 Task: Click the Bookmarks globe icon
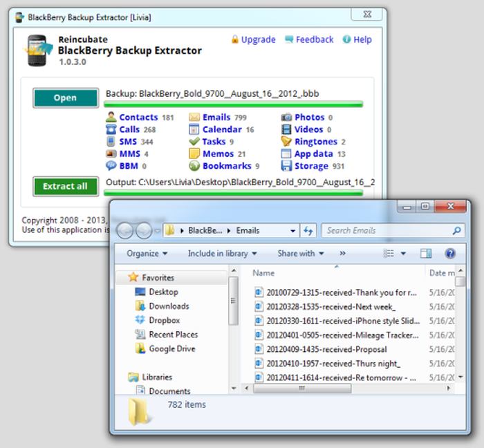[194, 166]
